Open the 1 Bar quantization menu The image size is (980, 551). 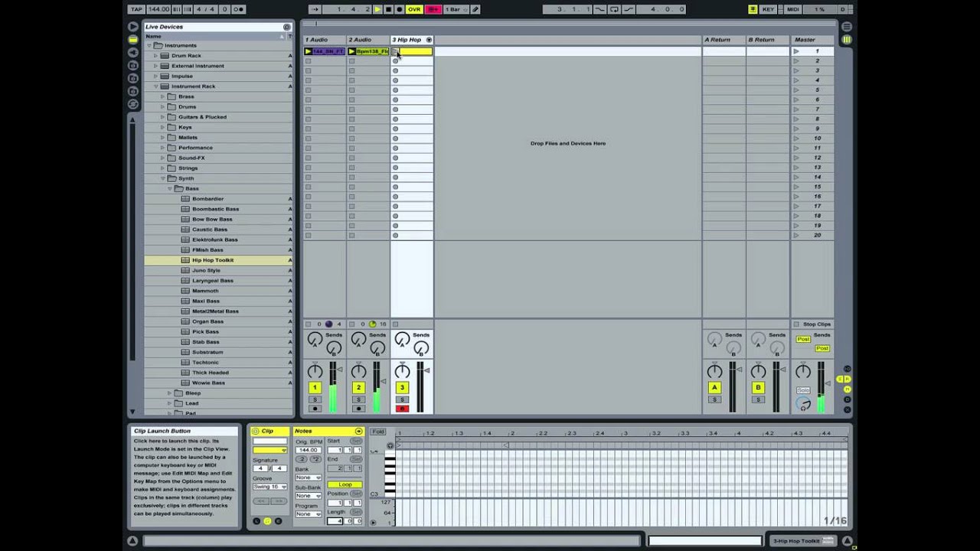(x=456, y=9)
